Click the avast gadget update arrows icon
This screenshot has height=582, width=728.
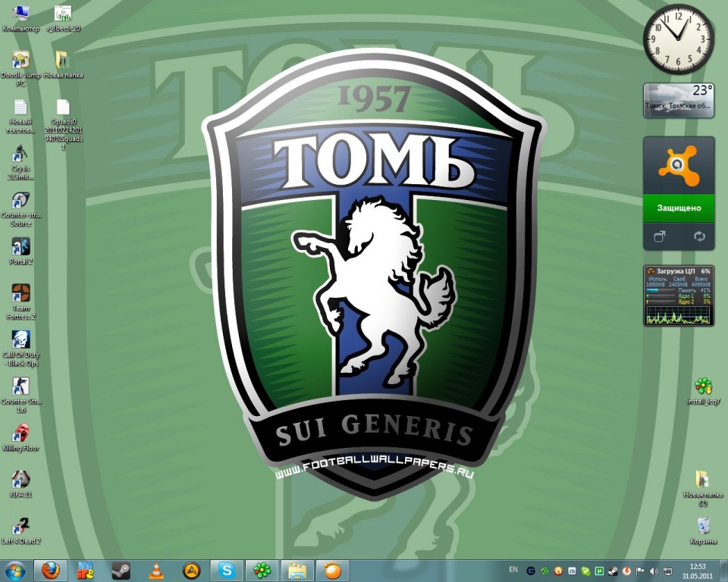pyautogui.click(x=699, y=236)
